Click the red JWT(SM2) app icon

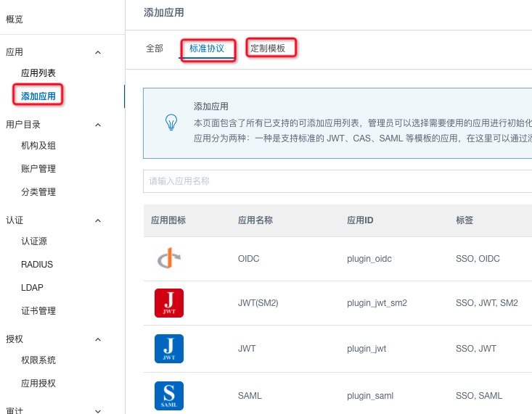pyautogui.click(x=169, y=303)
